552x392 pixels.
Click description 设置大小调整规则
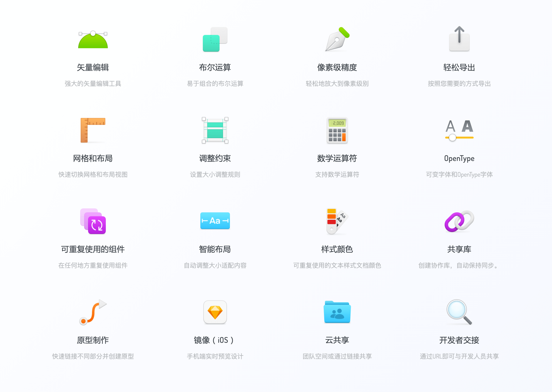(x=215, y=175)
